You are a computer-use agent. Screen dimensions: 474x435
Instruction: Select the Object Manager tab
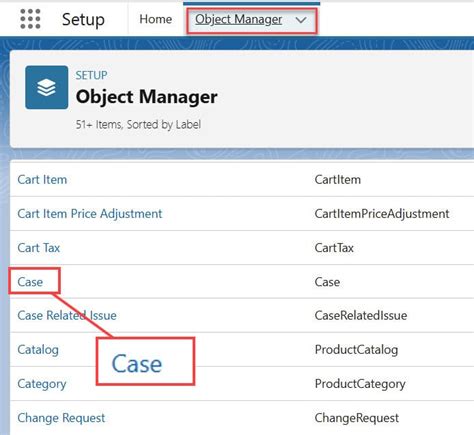[x=239, y=19]
